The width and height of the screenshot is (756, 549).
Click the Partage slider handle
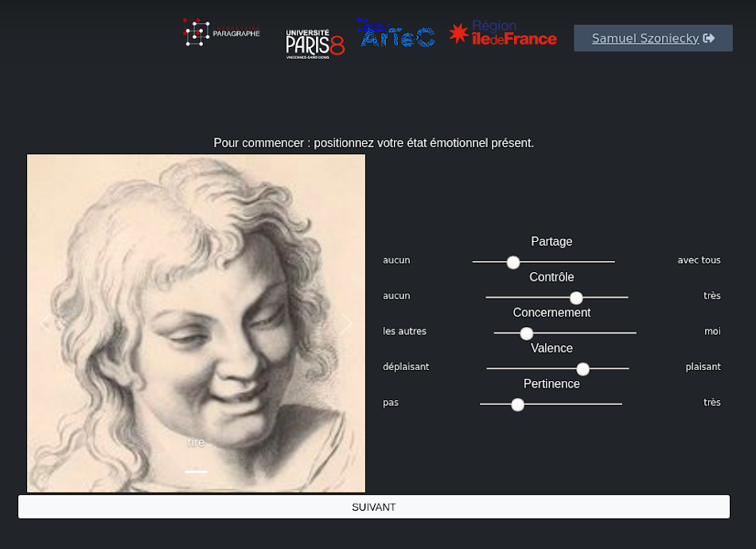[x=513, y=262]
